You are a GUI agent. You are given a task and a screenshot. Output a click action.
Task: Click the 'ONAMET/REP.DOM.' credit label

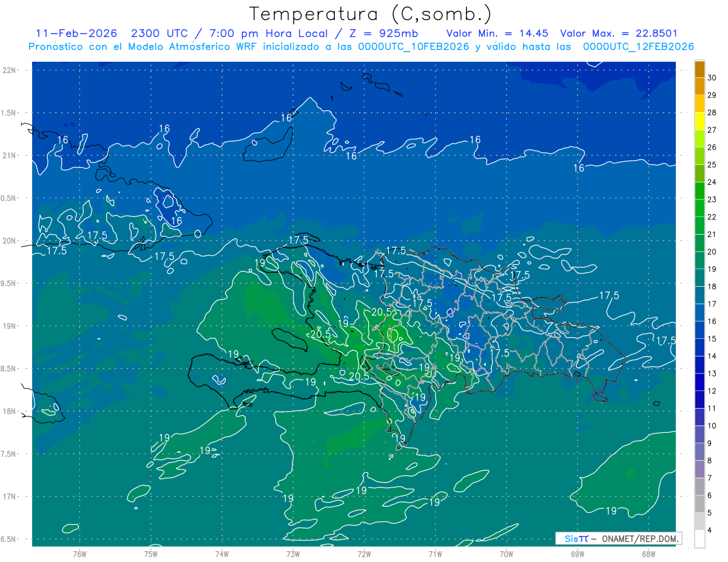point(641,538)
